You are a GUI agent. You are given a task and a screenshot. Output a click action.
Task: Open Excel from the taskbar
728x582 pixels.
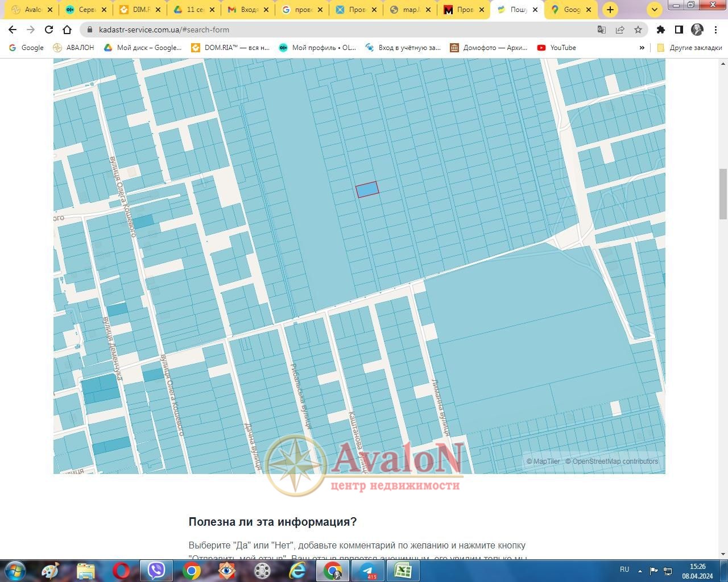(403, 570)
